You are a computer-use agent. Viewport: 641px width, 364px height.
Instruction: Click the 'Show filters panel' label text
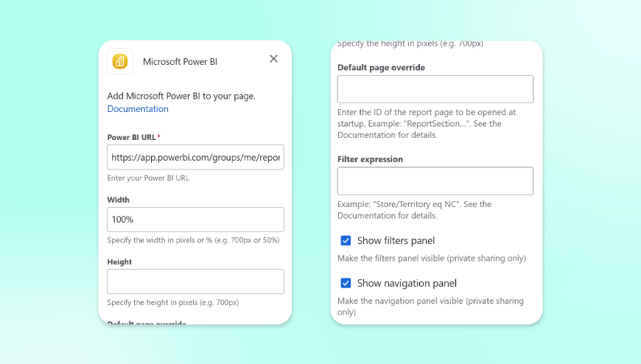(396, 240)
